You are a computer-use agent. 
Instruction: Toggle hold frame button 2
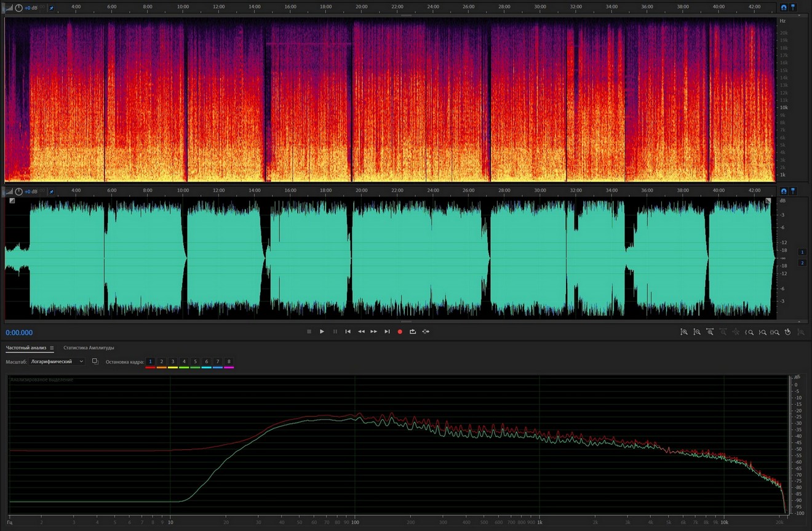tap(162, 362)
